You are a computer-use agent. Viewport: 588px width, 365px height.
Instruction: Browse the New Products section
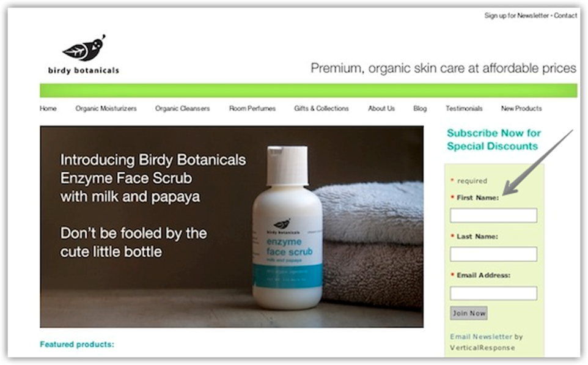(521, 108)
